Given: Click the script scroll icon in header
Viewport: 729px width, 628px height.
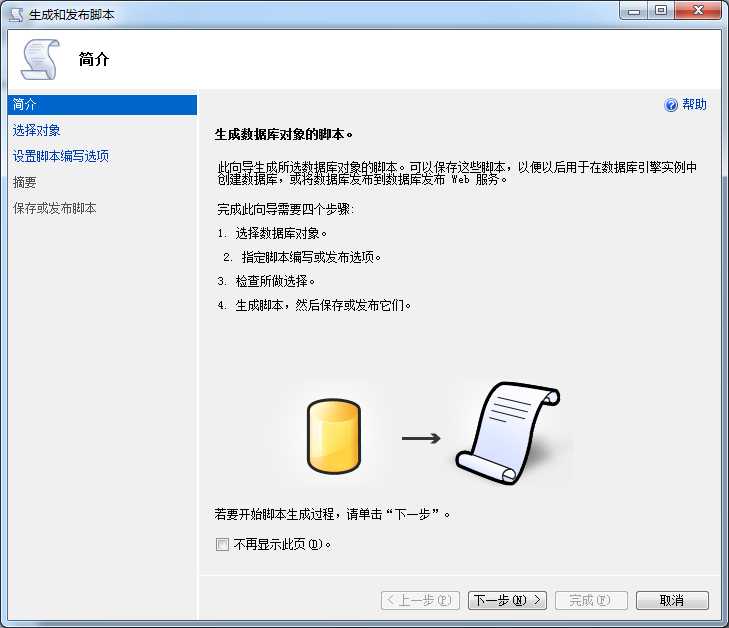Looking at the screenshot, I should point(40,59).
